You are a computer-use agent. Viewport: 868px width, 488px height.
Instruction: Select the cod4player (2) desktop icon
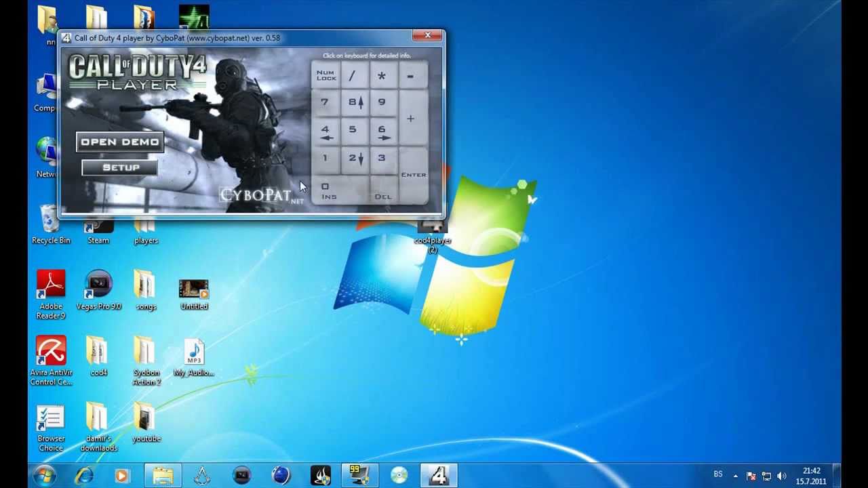(x=433, y=236)
